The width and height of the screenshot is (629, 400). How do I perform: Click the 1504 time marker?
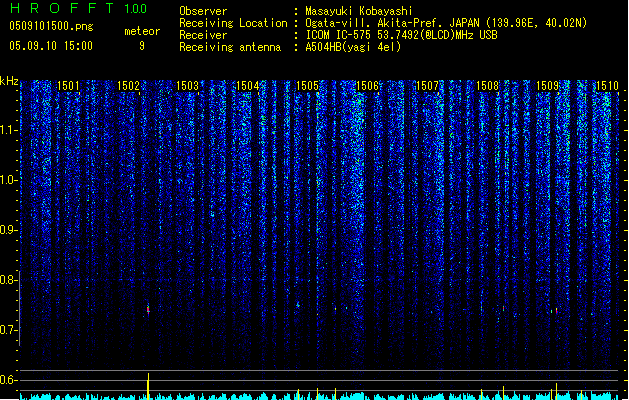[x=248, y=85]
